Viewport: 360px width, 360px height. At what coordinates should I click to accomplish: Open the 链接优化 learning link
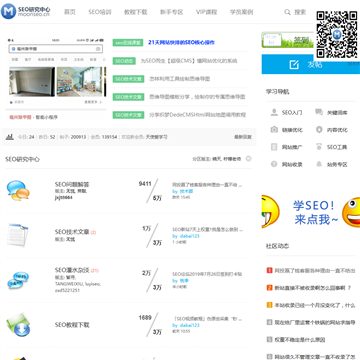[292, 130]
